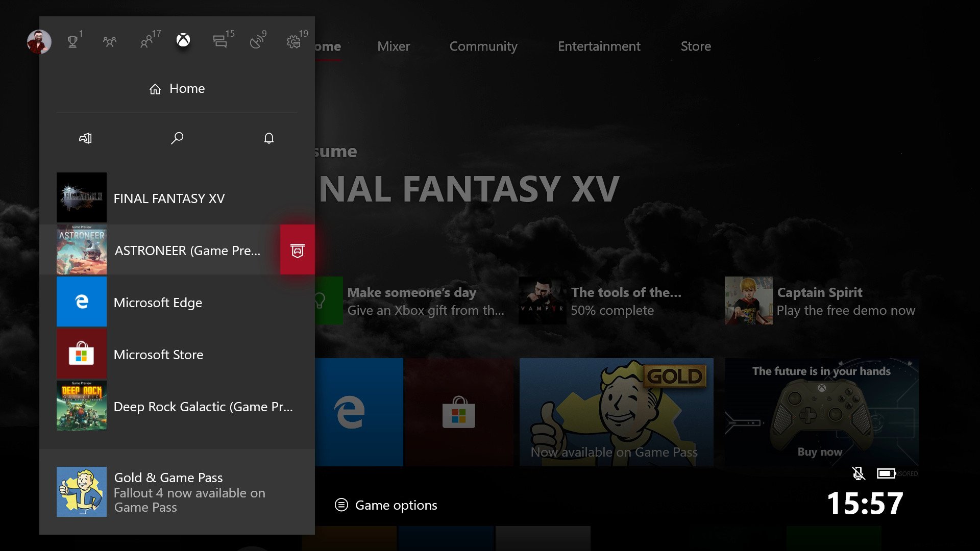Open the profile avatar in guide
Image resolution: width=980 pixels, height=551 pixels.
click(39, 42)
